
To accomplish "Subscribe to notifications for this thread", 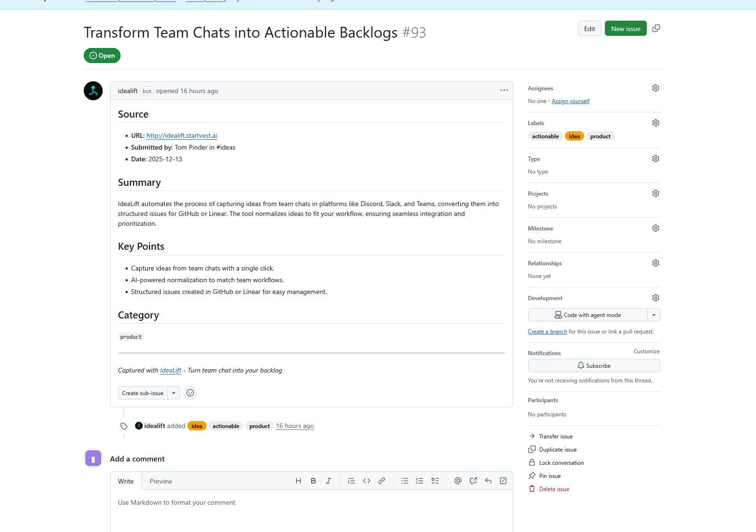I will [x=594, y=365].
